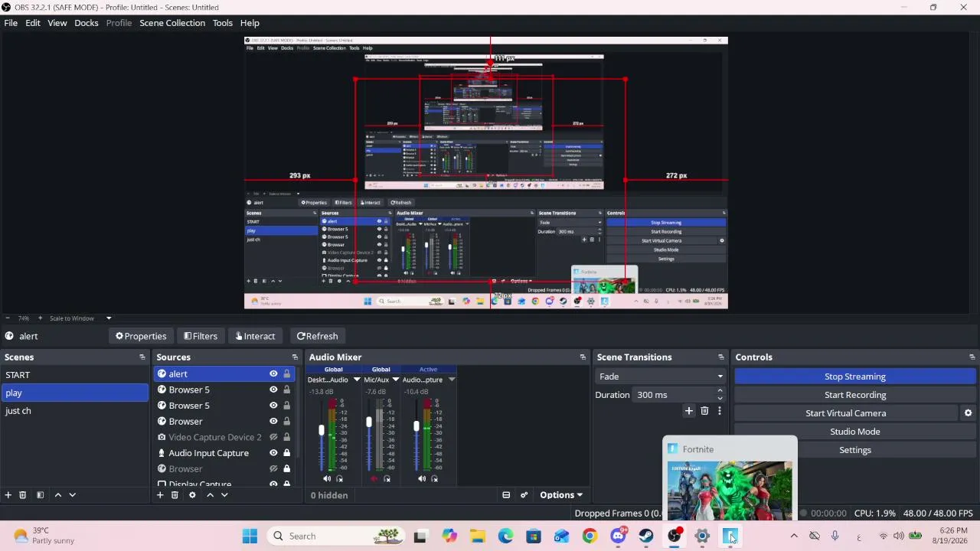Decrease the transition duration with the down arrow
The image size is (980, 551).
coord(720,399)
